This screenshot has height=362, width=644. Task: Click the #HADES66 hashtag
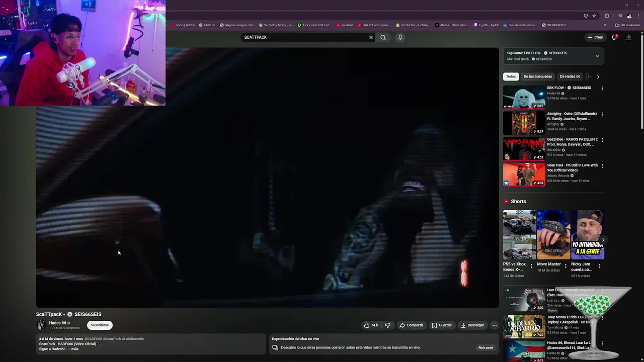[x=93, y=339]
